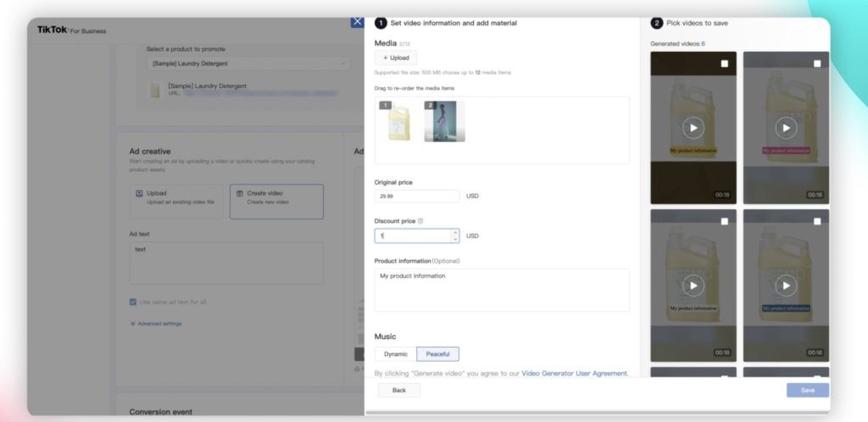The image size is (868, 422).
Task: Click the Create video option icon
Action: [240, 193]
